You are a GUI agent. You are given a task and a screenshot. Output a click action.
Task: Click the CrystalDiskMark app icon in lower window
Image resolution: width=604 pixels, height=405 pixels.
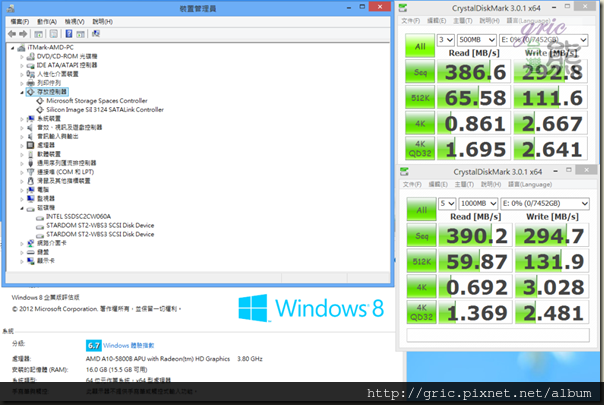[x=404, y=172]
